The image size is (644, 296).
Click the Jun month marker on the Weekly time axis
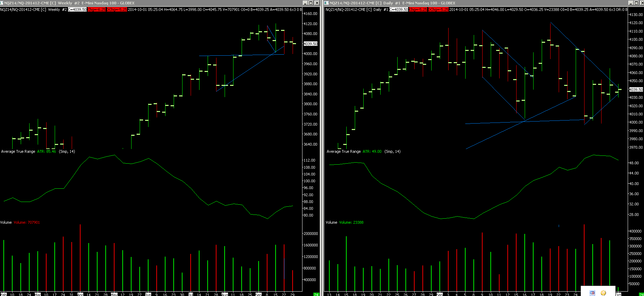pos(148,294)
